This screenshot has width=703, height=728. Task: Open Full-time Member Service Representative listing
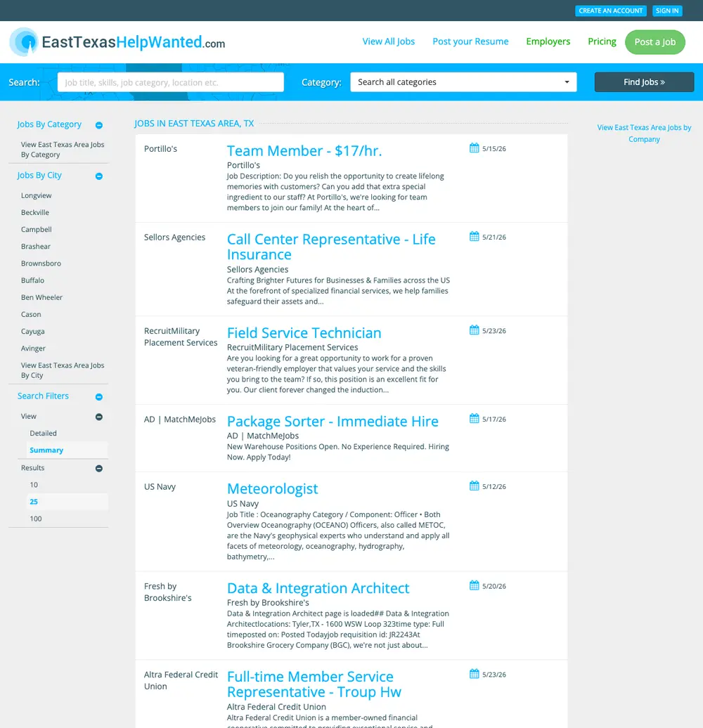click(x=314, y=684)
